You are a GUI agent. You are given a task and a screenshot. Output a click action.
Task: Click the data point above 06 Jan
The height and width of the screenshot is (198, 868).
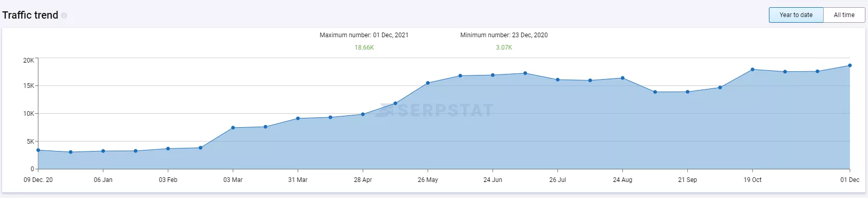pos(103,151)
